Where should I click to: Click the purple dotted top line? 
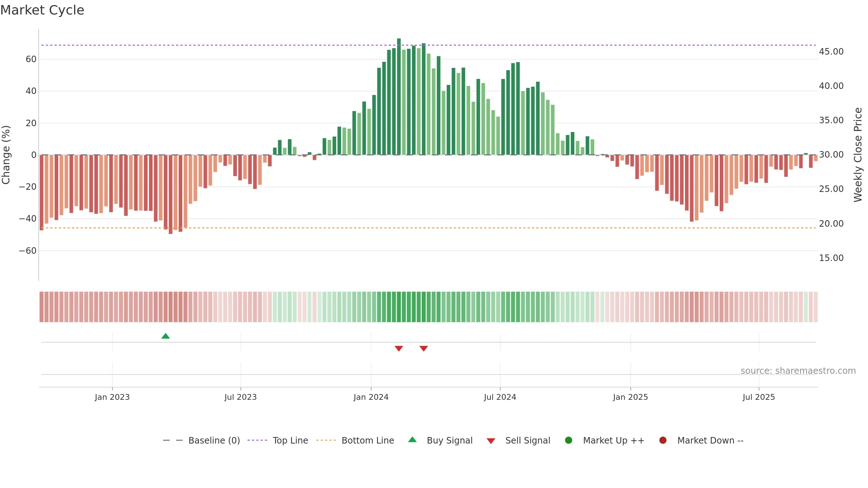(429, 45)
